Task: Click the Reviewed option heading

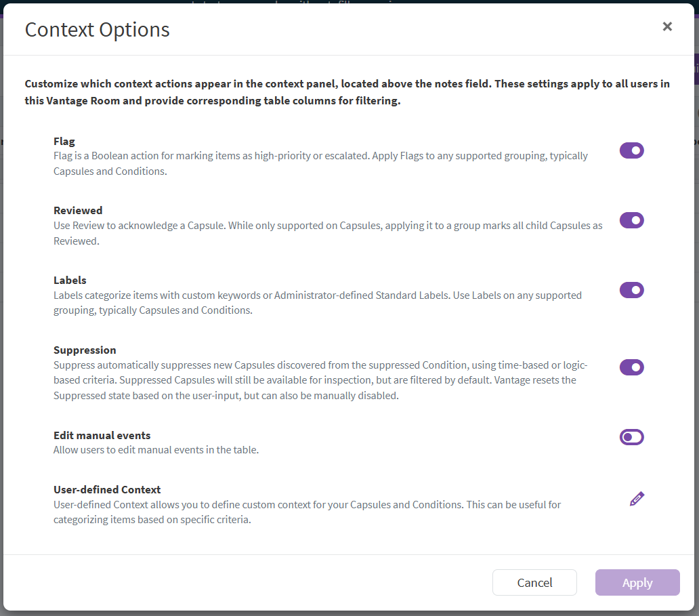Action: (x=78, y=210)
